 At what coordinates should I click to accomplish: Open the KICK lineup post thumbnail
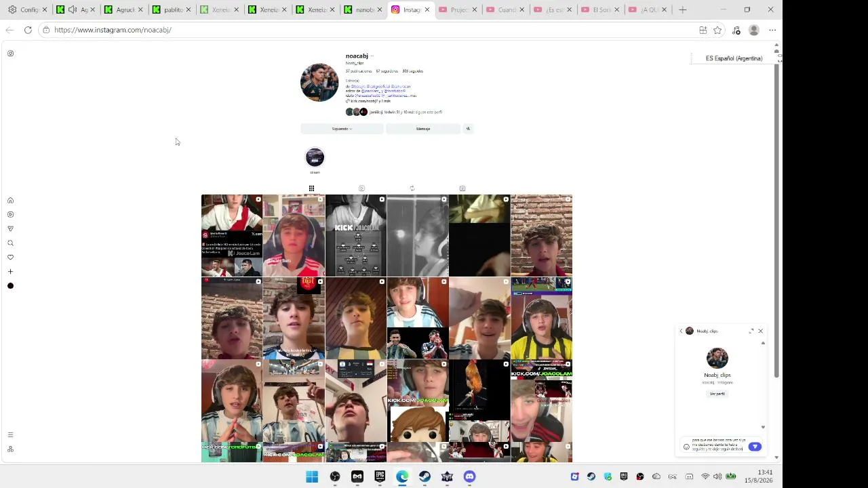[356, 235]
